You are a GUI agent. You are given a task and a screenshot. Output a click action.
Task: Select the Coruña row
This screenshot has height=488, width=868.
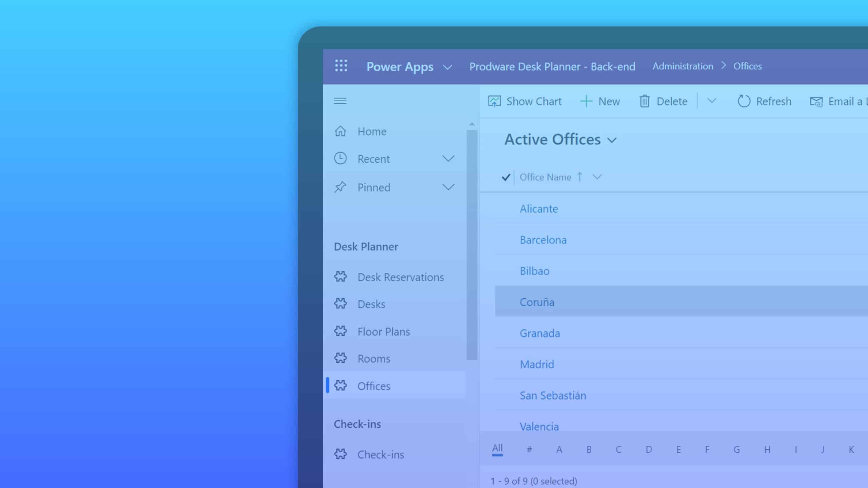click(537, 302)
